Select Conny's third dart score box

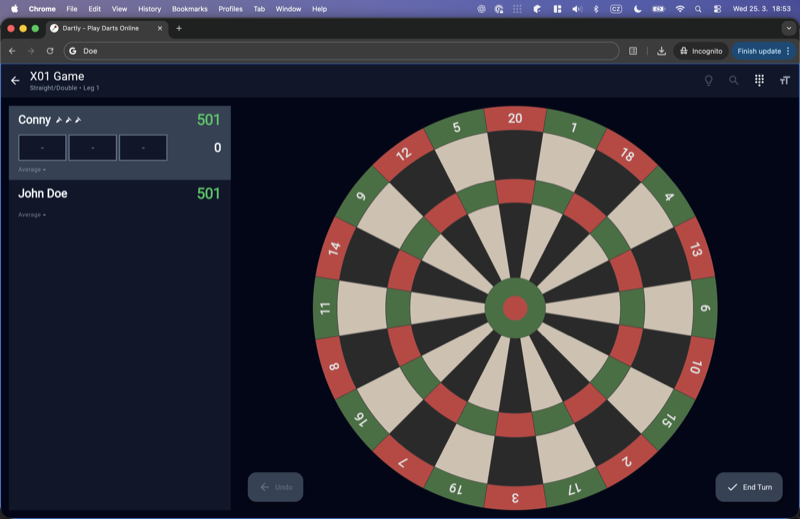point(143,147)
